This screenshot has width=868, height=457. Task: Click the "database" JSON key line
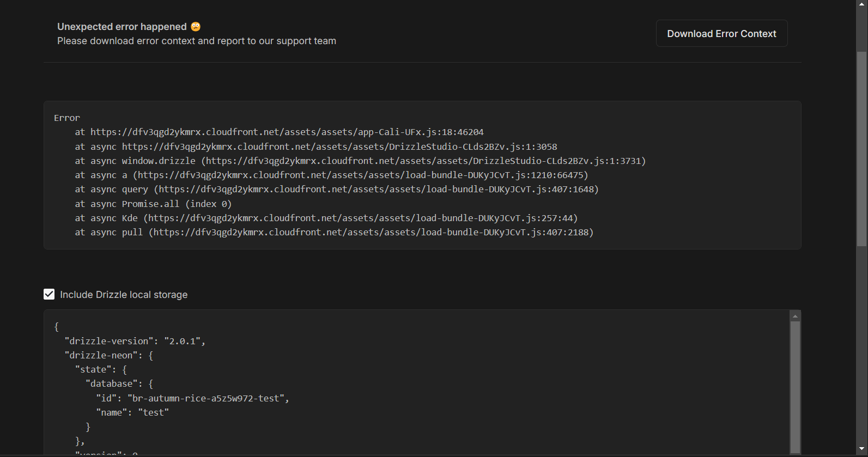119,383
